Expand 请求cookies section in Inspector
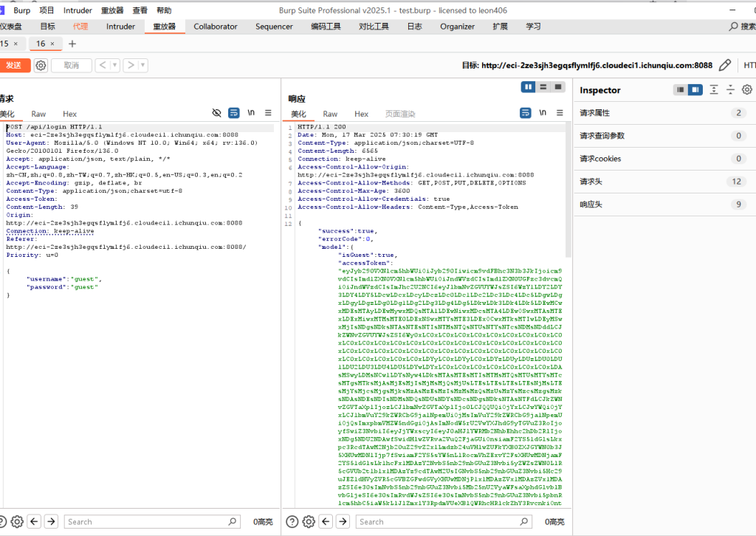 point(665,159)
